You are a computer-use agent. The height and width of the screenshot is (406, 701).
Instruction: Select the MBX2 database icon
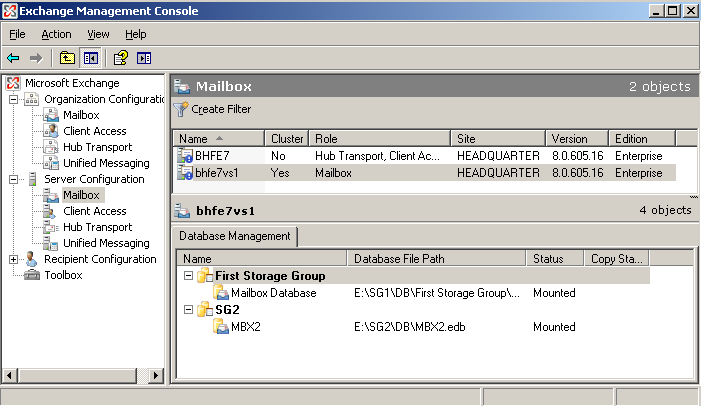tap(221, 326)
